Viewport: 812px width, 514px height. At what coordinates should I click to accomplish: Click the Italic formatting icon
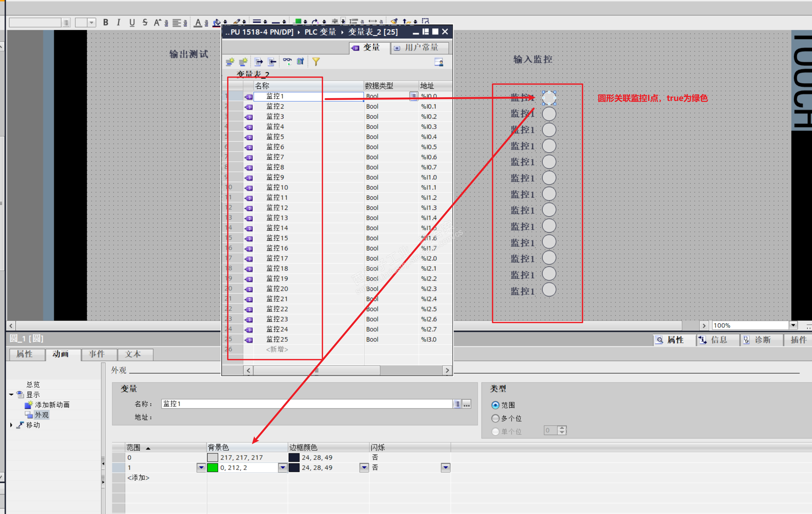[x=118, y=22]
